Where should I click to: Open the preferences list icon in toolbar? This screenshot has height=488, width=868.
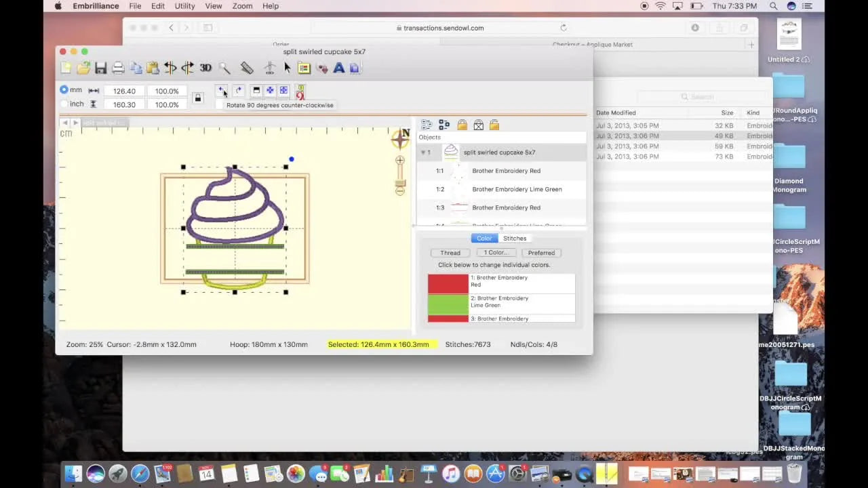point(304,68)
